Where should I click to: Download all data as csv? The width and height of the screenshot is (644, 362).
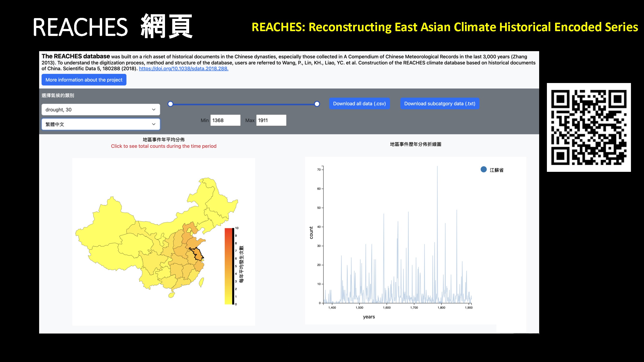point(359,104)
